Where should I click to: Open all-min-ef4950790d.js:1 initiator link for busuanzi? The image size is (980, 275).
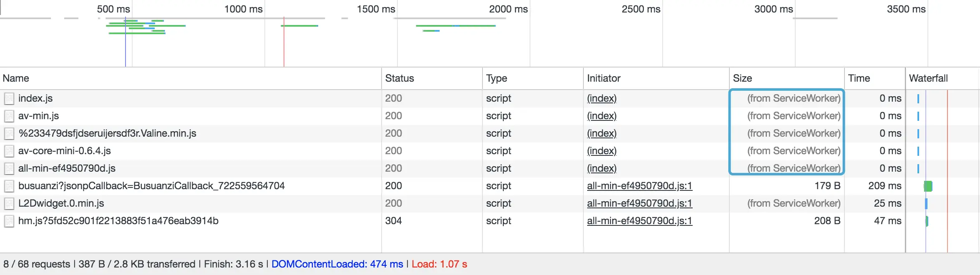640,186
